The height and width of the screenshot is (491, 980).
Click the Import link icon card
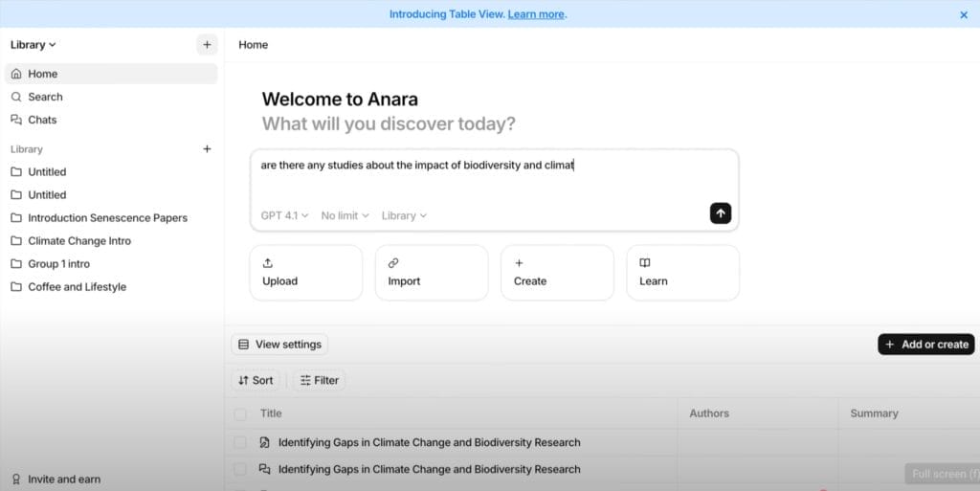(x=432, y=273)
